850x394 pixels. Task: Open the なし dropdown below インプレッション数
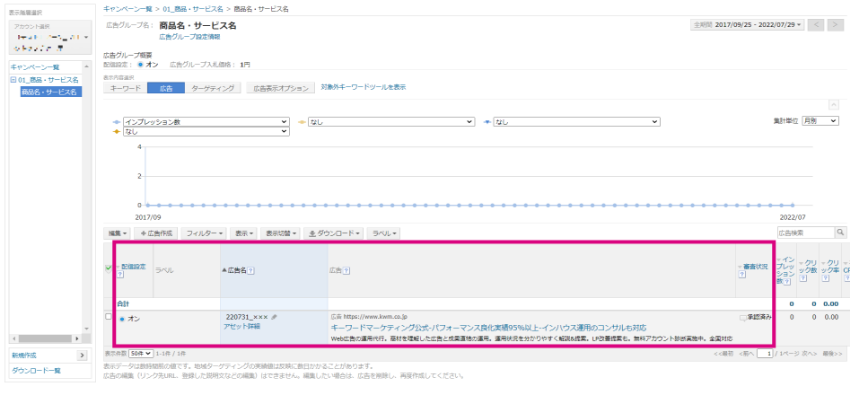coord(206,132)
